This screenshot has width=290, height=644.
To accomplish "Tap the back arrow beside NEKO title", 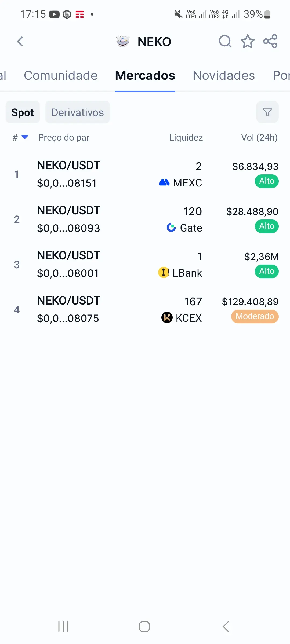I will tap(20, 42).
